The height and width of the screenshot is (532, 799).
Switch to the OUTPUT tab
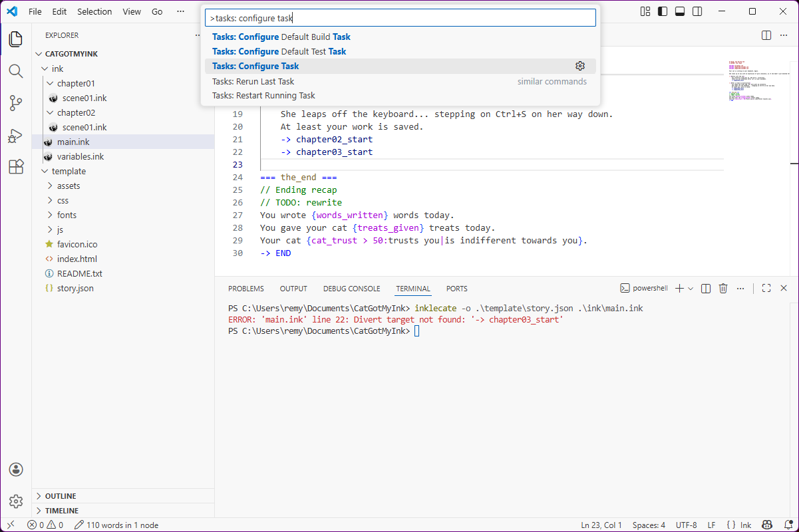(293, 289)
